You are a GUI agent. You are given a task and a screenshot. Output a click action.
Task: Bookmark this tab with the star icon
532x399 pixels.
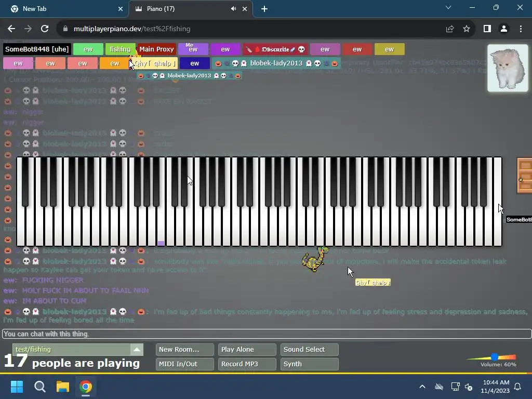tap(467, 29)
